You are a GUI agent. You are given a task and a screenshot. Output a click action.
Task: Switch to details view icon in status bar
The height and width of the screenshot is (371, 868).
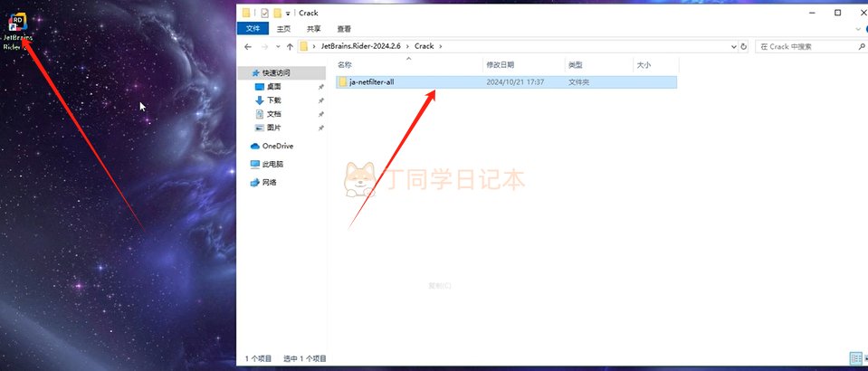[856, 359]
